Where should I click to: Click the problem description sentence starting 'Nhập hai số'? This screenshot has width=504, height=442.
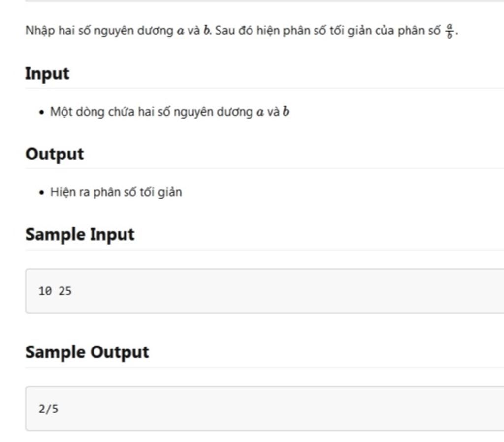(x=98, y=31)
